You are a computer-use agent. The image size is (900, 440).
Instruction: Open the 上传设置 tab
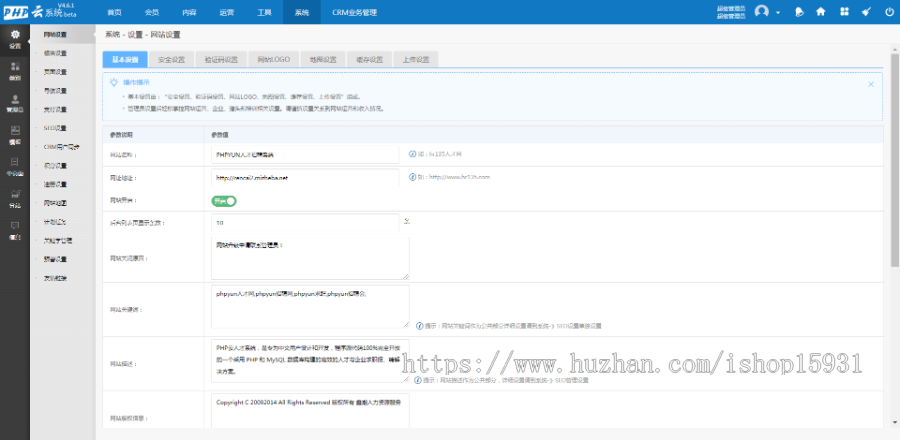pos(416,59)
